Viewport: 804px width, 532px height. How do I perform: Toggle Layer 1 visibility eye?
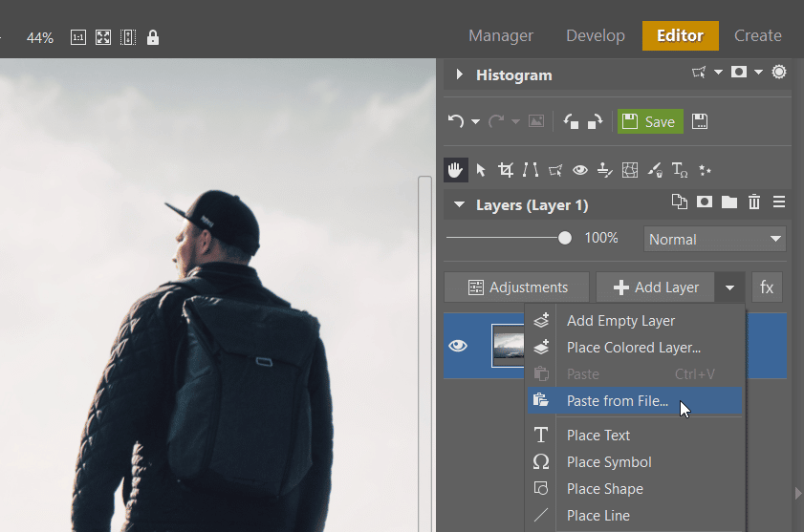click(x=458, y=346)
